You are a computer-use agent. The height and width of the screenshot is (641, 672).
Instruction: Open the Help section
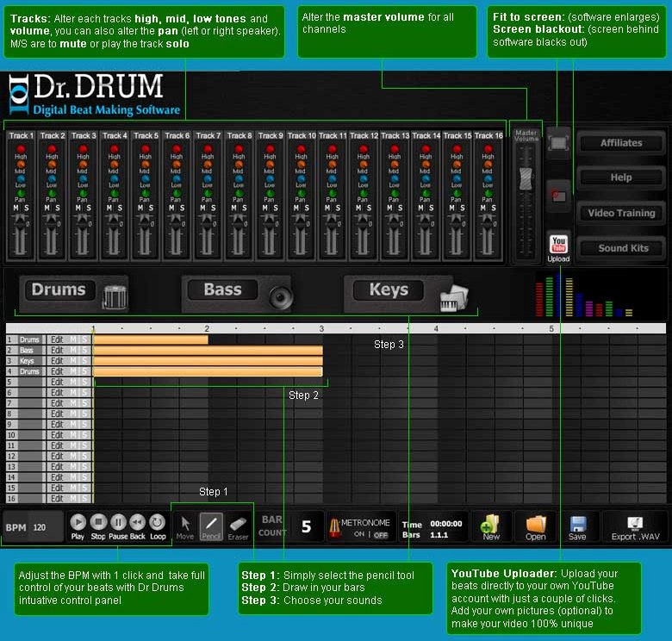click(621, 177)
